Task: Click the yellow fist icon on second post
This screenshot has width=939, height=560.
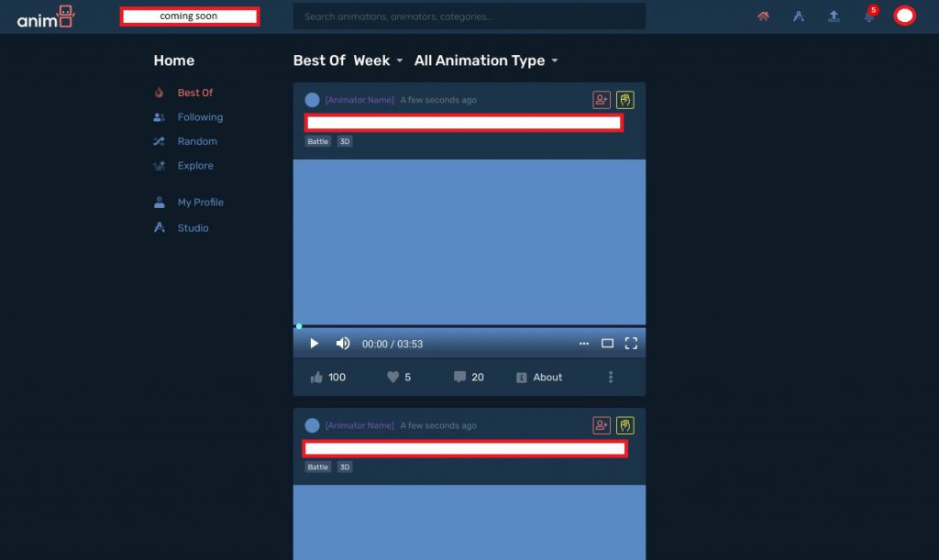Action: (x=624, y=425)
